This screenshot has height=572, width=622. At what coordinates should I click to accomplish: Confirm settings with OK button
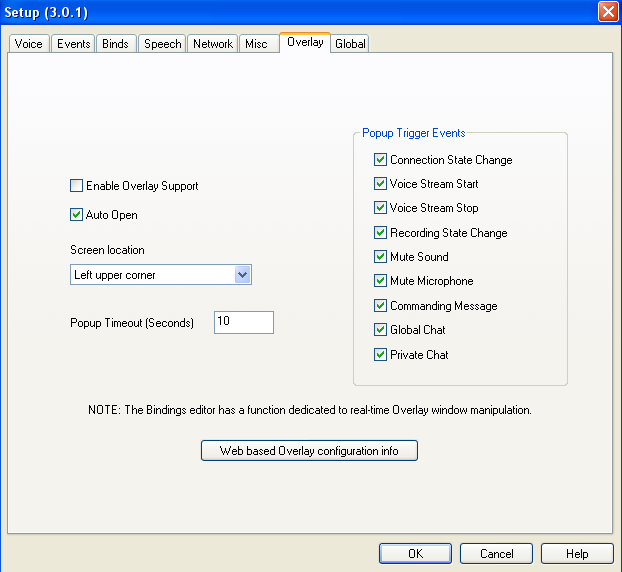tap(415, 553)
